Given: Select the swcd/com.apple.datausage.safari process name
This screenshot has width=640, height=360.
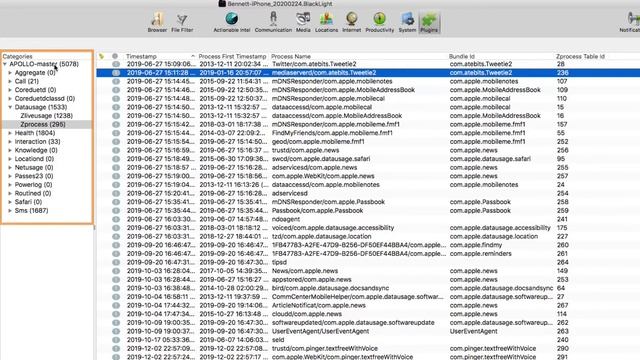Looking at the screenshot, I should (x=321, y=159).
